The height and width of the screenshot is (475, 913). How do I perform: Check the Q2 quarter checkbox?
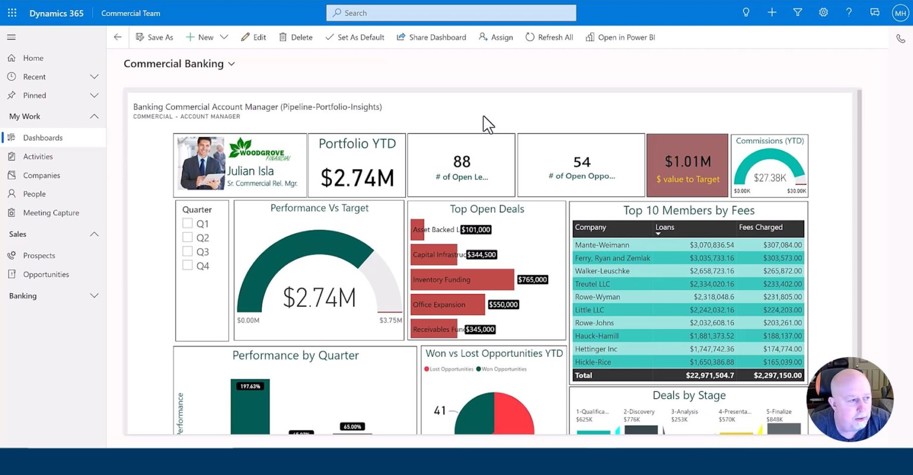(187, 237)
